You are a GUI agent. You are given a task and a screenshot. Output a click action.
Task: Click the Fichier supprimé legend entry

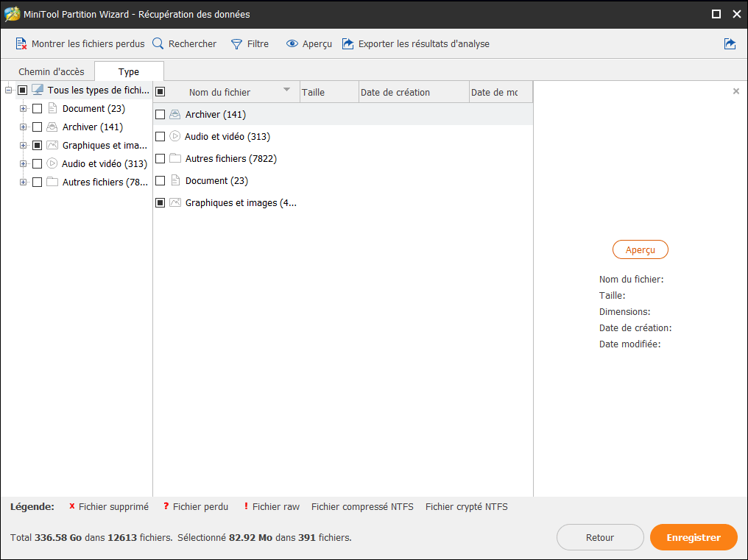click(109, 506)
